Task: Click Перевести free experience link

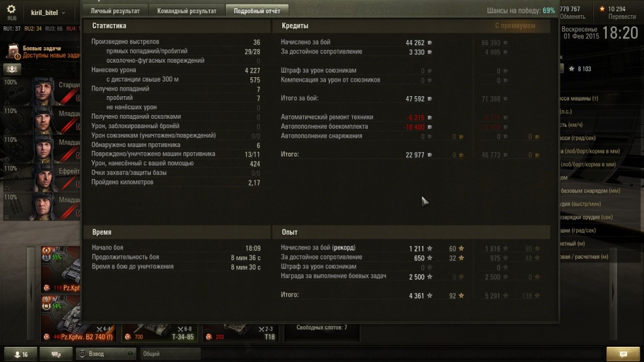Action: click(622, 17)
